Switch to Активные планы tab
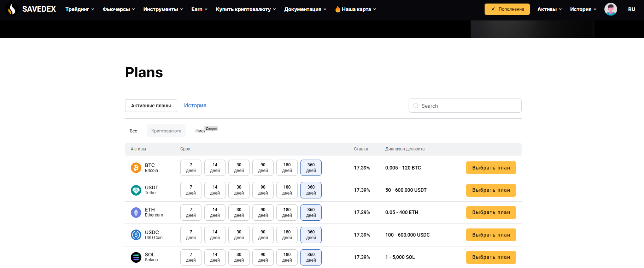The width and height of the screenshot is (644, 268). point(151,106)
